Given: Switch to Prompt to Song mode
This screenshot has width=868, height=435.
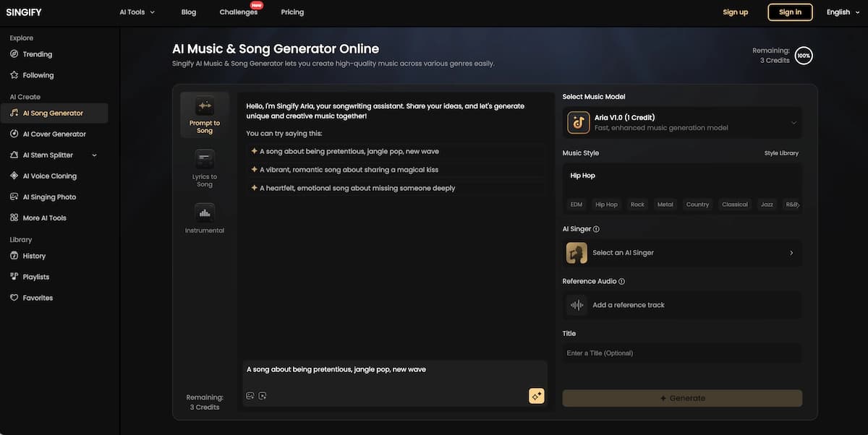Looking at the screenshot, I should 205,115.
